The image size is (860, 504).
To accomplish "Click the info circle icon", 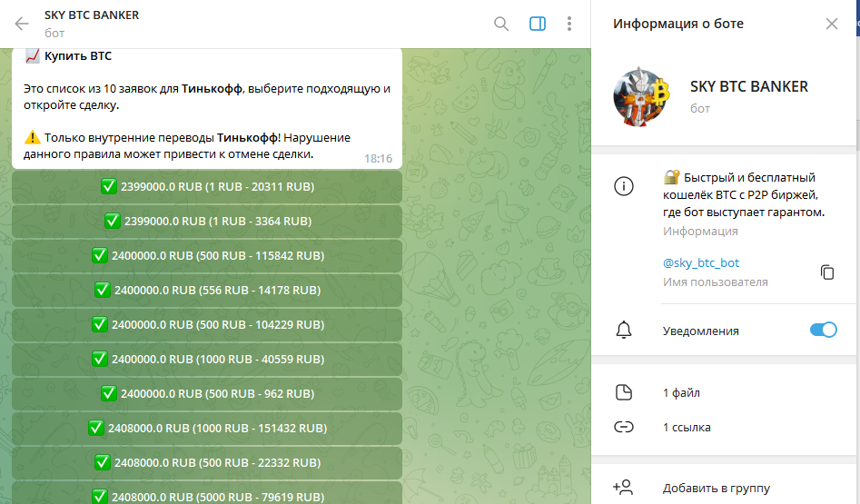I will tap(624, 186).
